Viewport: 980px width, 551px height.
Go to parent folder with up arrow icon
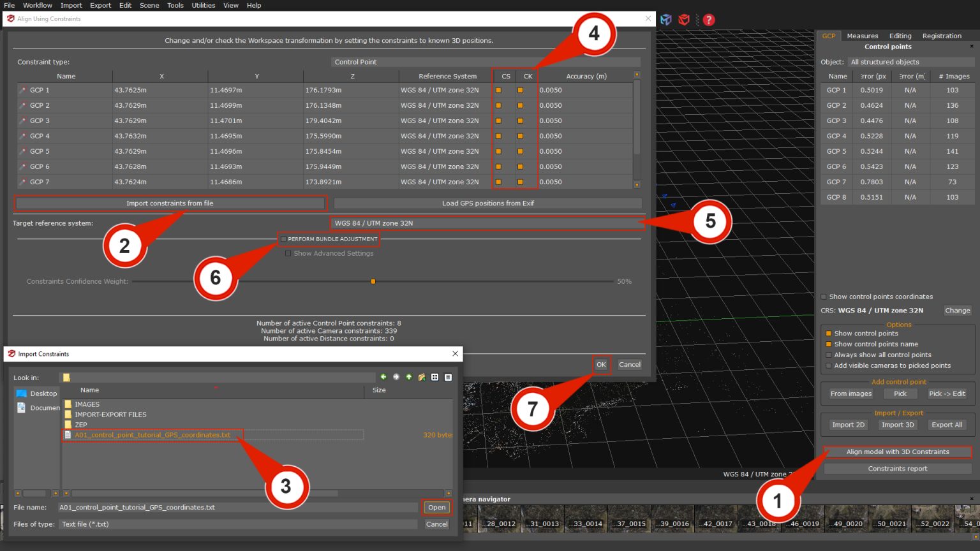tap(409, 378)
